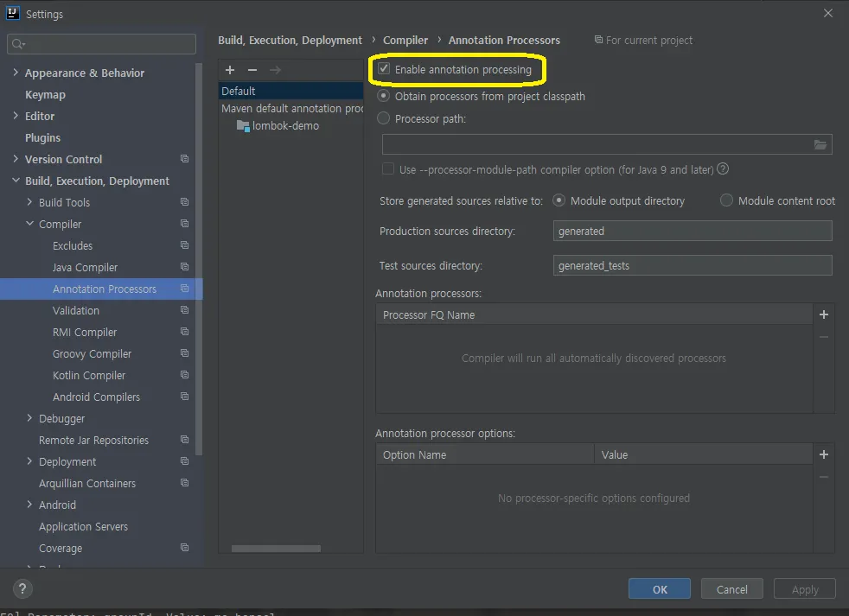The height and width of the screenshot is (616, 849).
Task: Remove selected Processor FQ Name entry
Action: tap(824, 337)
